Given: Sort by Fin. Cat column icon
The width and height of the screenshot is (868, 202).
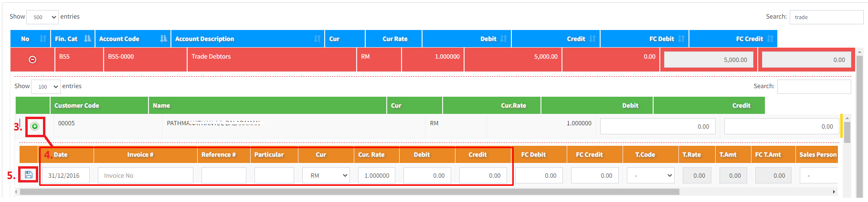Looking at the screenshot, I should (87, 39).
